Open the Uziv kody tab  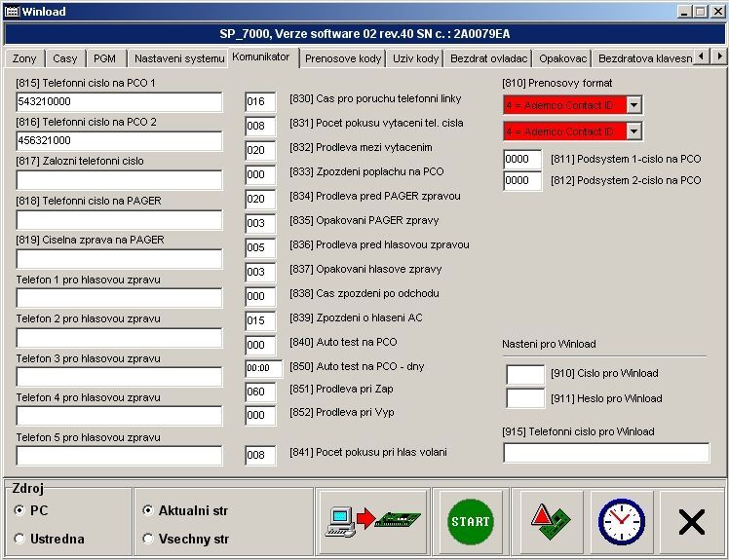tap(415, 58)
